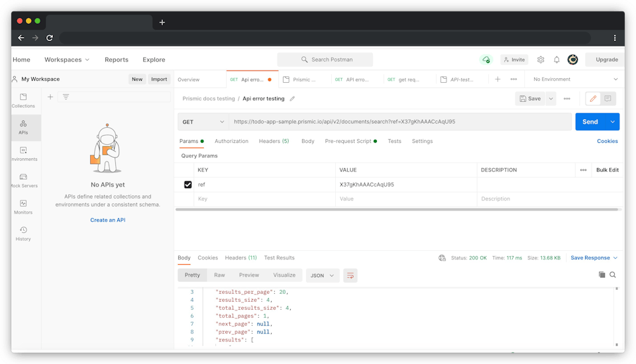Open the params table column options ellipsis
The image size is (636, 364).
click(x=583, y=170)
